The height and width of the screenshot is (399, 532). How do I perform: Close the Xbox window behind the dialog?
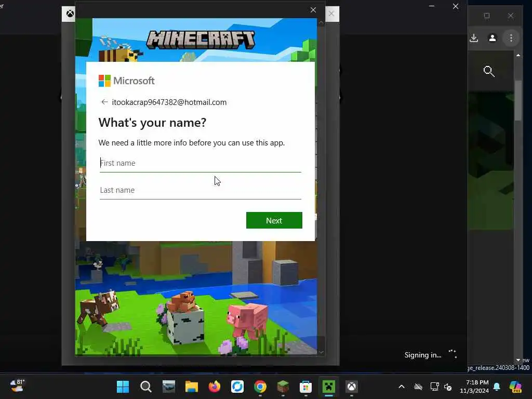331,14
